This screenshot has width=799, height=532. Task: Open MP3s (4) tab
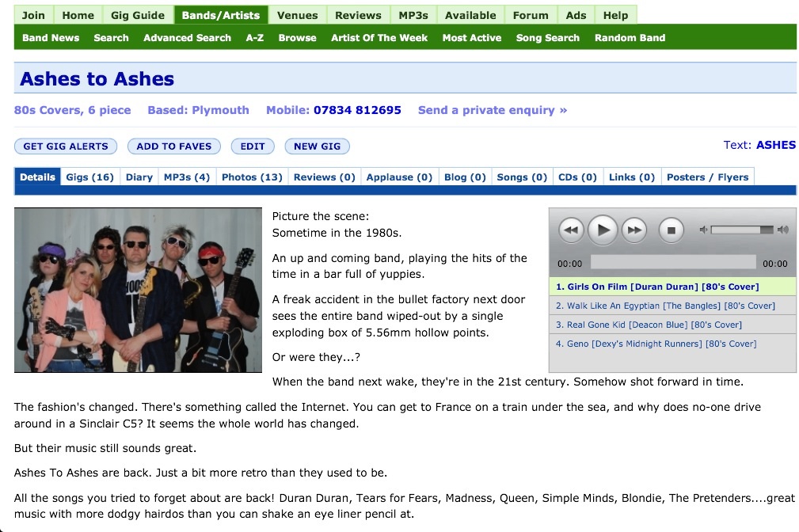tap(187, 177)
